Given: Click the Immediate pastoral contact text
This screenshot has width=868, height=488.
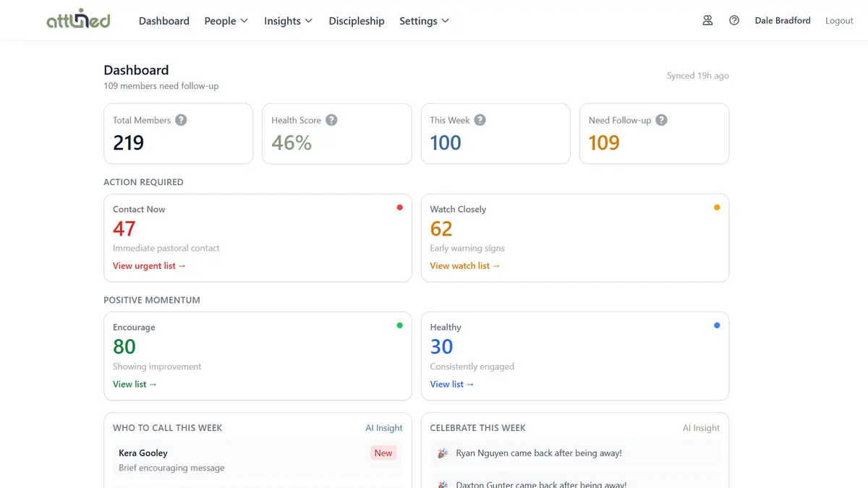Looking at the screenshot, I should tap(166, 248).
